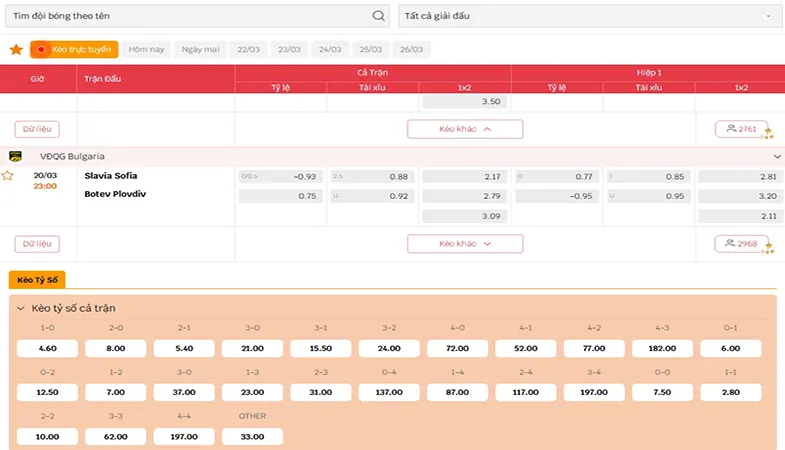Select the 26/03 date tab
This screenshot has width=785, height=450.
[x=412, y=50]
